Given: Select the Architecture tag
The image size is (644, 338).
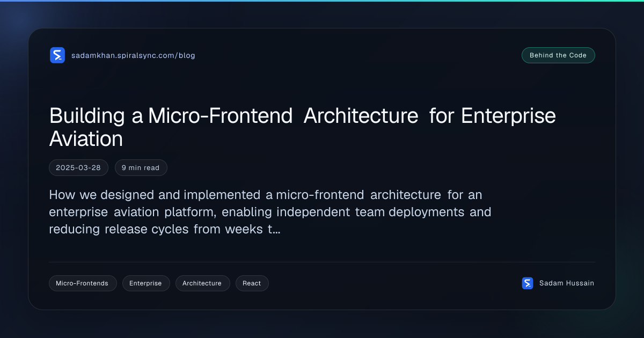Looking at the screenshot, I should coord(202,283).
